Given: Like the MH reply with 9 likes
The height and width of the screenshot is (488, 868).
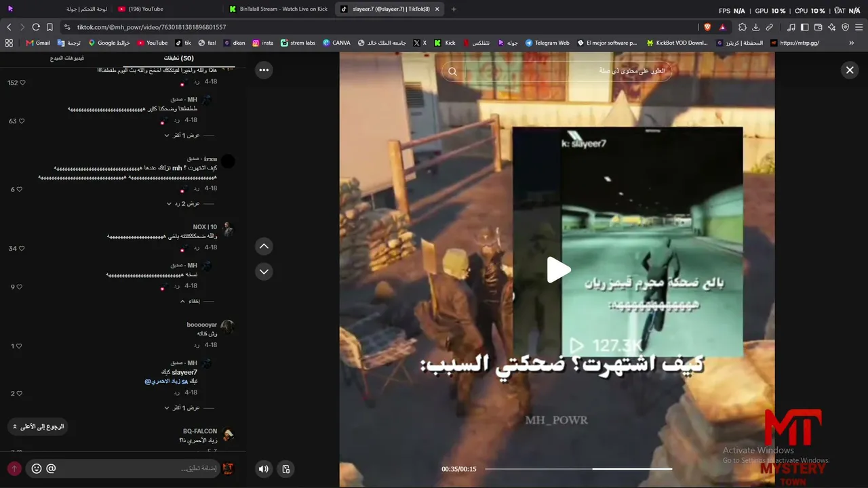Looking at the screenshot, I should click(20, 287).
